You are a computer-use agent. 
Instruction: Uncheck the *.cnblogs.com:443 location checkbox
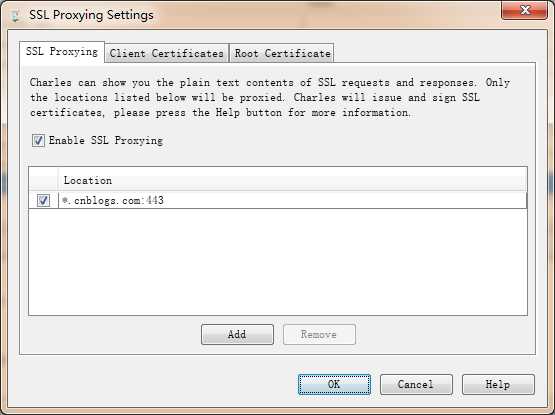point(44,200)
